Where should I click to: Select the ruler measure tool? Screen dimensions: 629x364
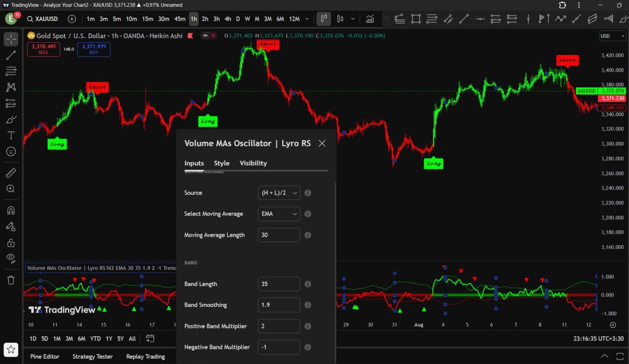(x=11, y=173)
